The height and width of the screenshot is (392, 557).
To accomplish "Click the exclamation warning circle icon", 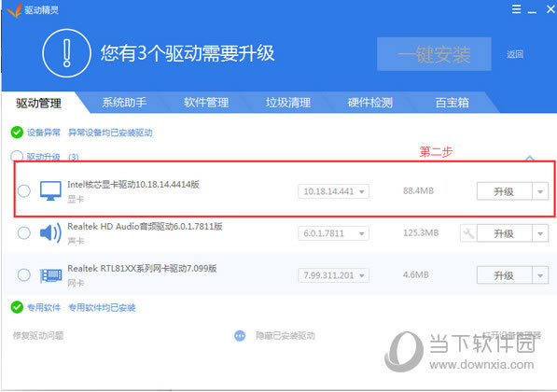I will click(66, 53).
